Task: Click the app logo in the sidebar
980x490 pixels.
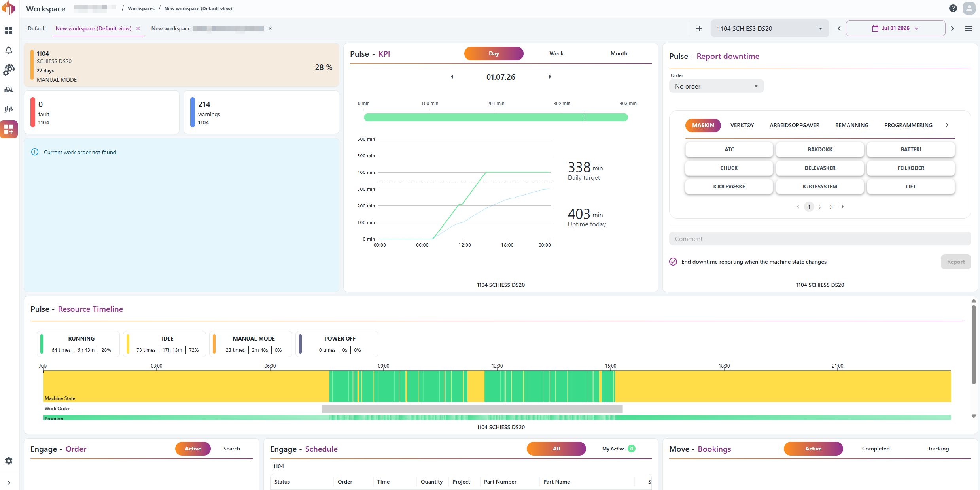Action: 9,8
